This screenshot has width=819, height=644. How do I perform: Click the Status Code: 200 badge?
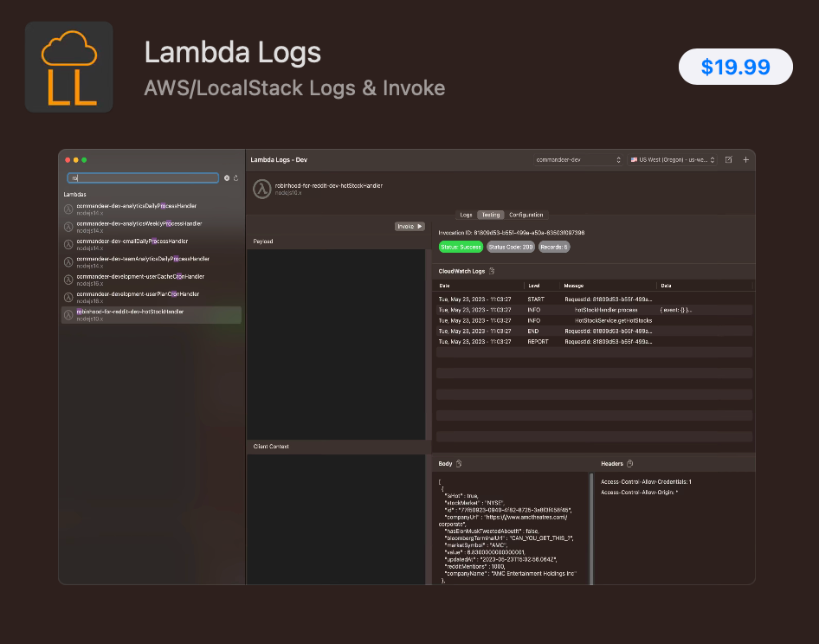(511, 247)
